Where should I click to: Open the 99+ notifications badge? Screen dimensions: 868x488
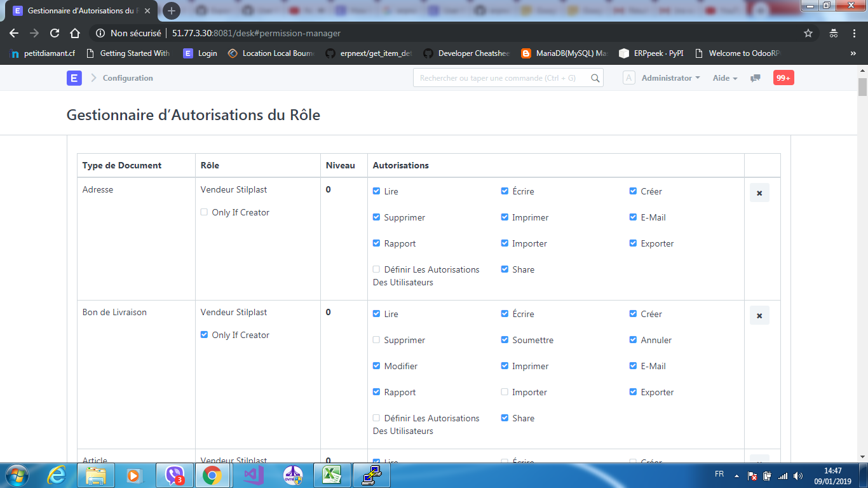click(x=783, y=78)
